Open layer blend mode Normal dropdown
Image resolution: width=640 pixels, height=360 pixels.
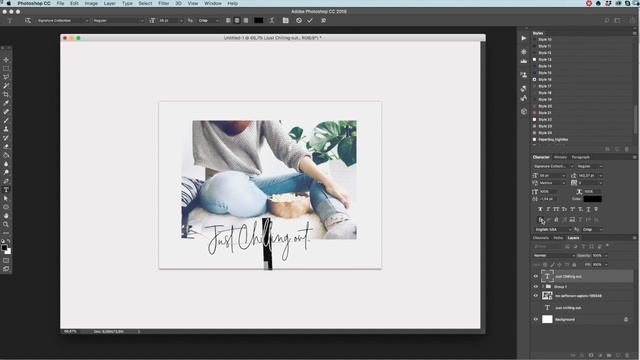coord(554,256)
